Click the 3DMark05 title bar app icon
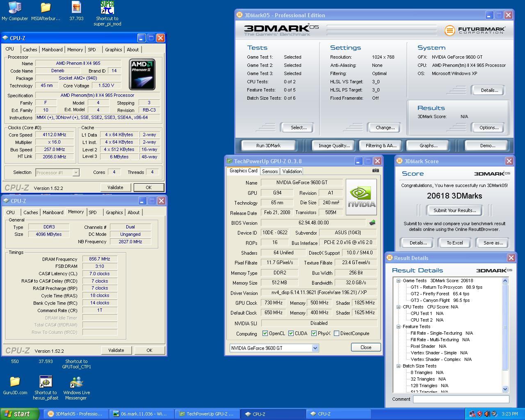Viewport: 525px width, 420px height. (x=240, y=15)
